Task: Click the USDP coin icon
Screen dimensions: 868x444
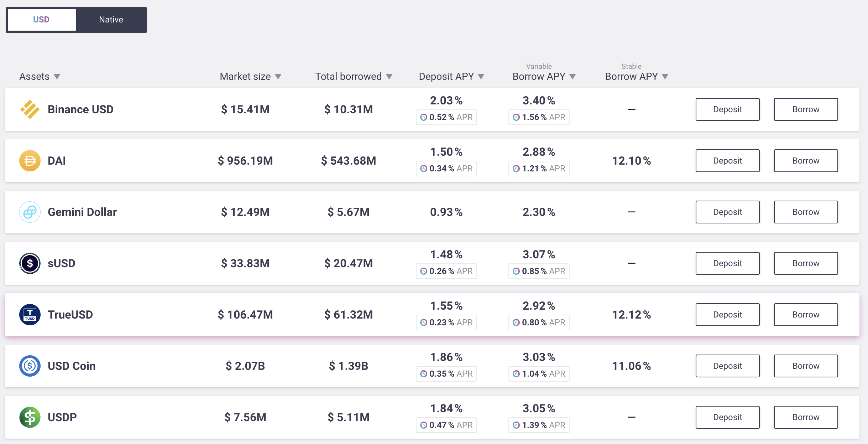Action: [30, 417]
